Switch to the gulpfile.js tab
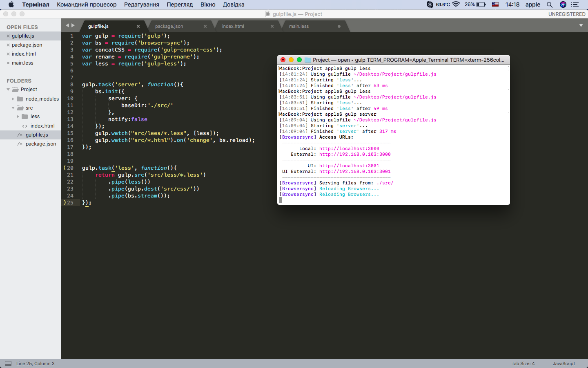This screenshot has height=368, width=588. 98,26
